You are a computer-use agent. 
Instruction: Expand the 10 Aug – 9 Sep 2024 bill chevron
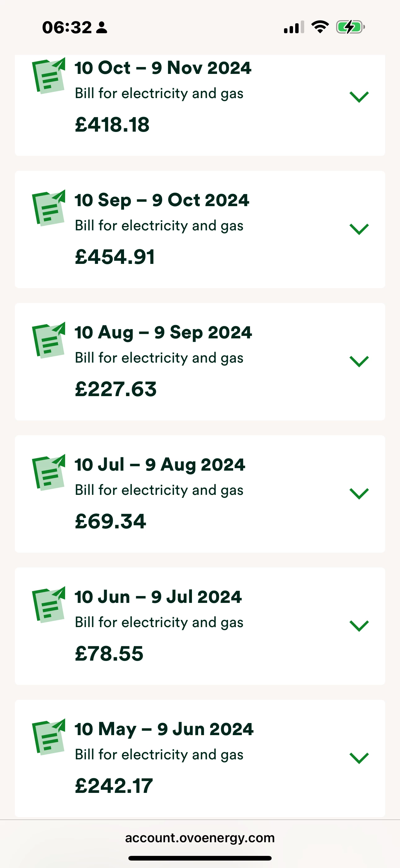pos(359,361)
